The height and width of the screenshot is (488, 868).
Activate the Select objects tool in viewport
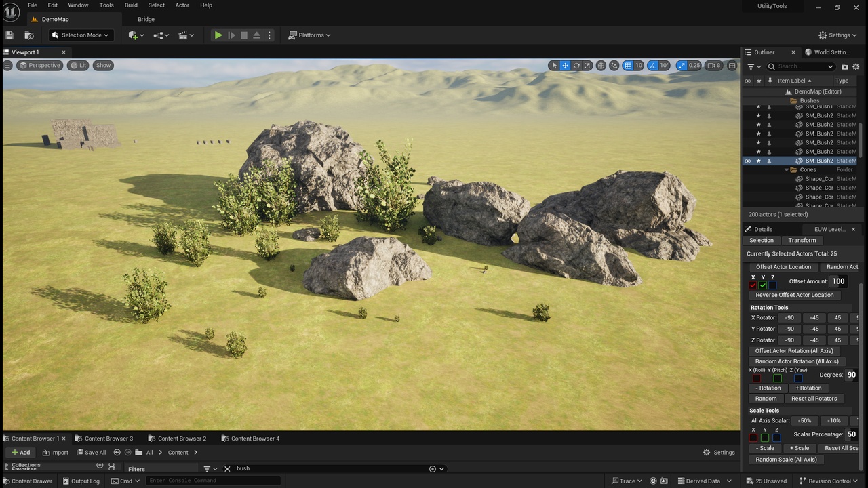554,66
